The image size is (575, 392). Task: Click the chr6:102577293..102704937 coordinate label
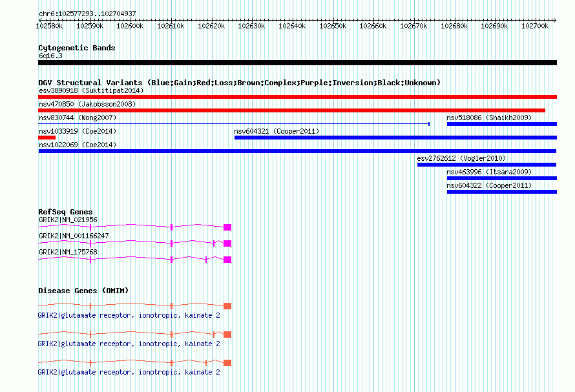point(87,14)
